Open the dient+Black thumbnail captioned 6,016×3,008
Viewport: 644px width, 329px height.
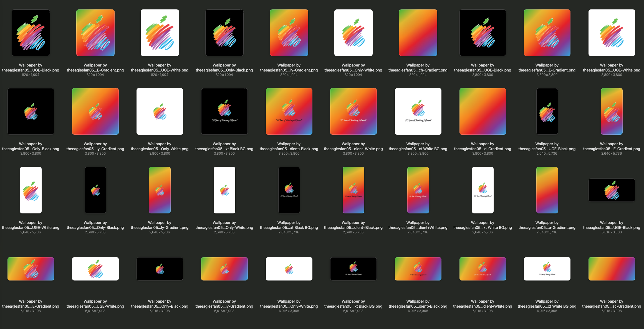coord(418,269)
